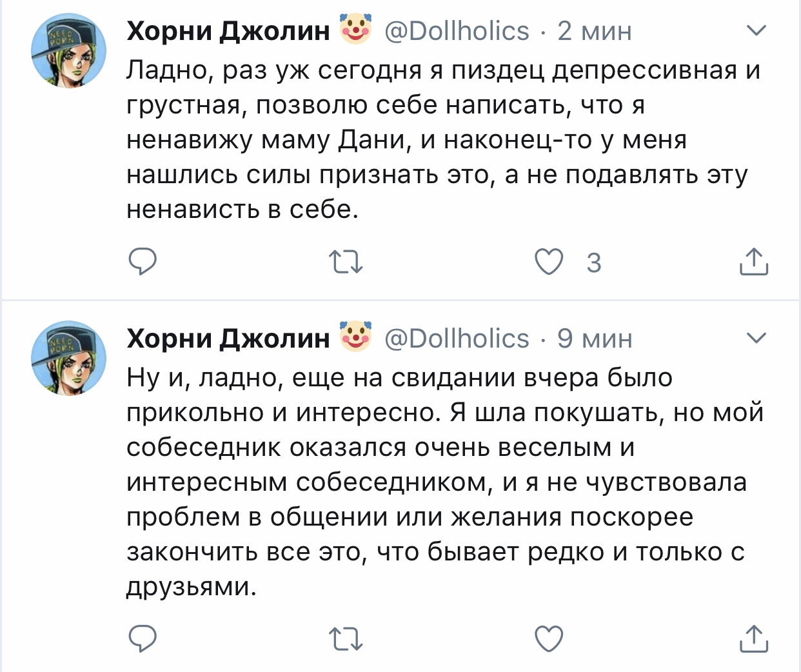This screenshot has height=672, width=801.
Task: Retweet the 9 мин tweet
Action: coord(346,639)
